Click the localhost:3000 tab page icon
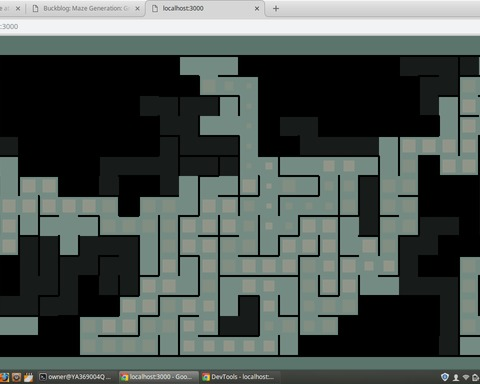The height and width of the screenshot is (384, 480). (155, 9)
